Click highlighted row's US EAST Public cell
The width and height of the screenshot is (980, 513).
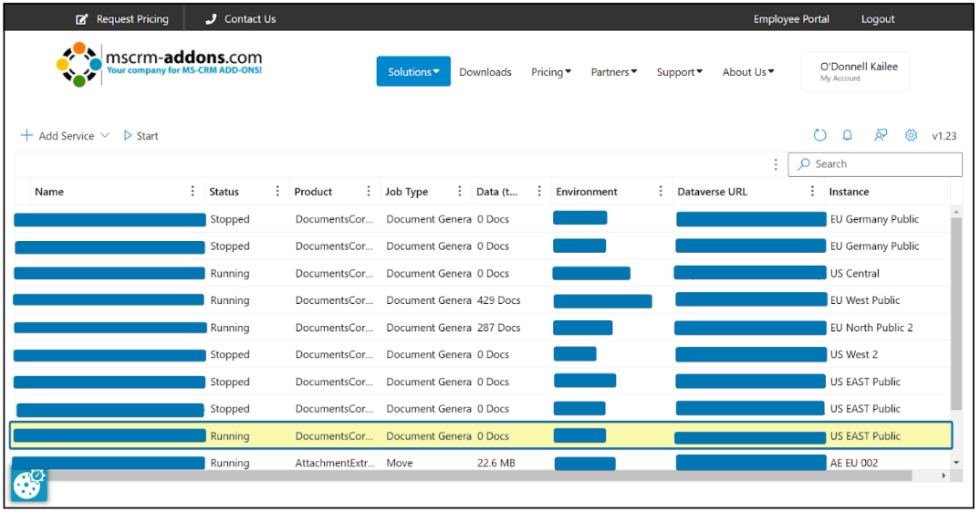[865, 436]
